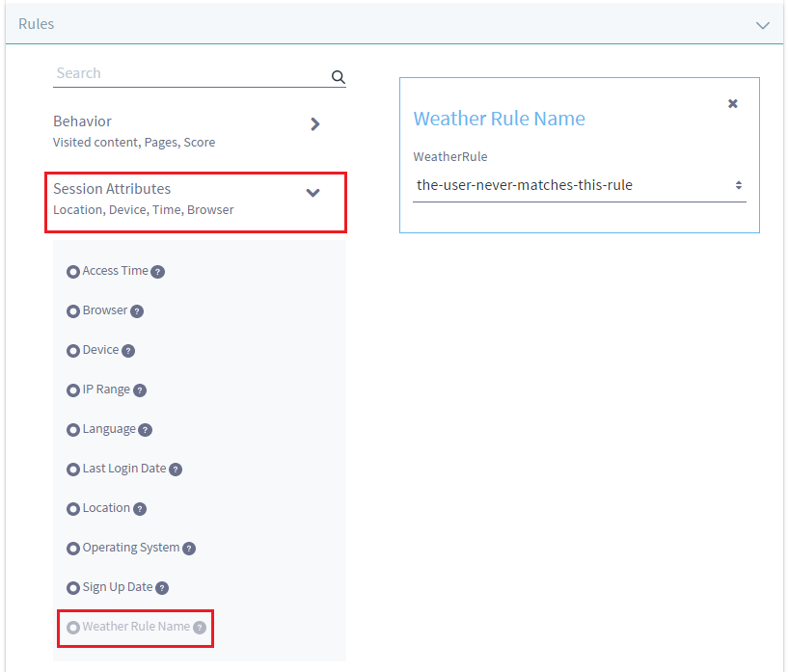Show help for Device rule
Image resolution: width=788 pixels, height=672 pixels.
[128, 351]
